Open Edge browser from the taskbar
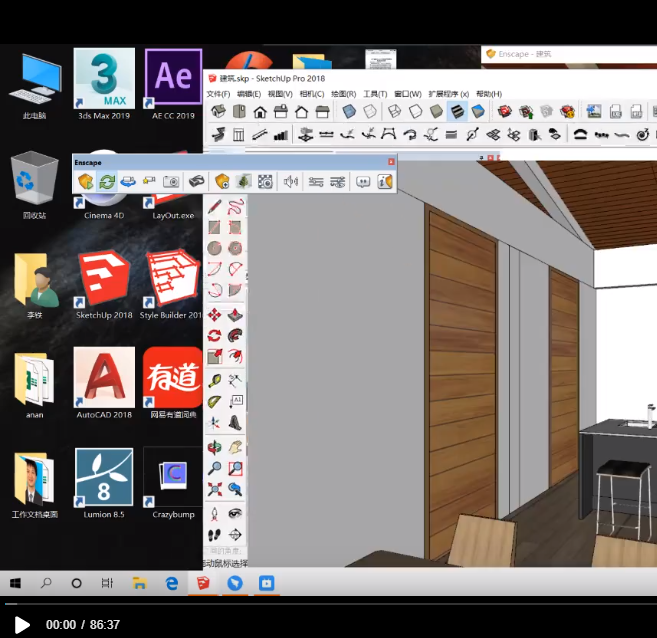 click(172, 583)
